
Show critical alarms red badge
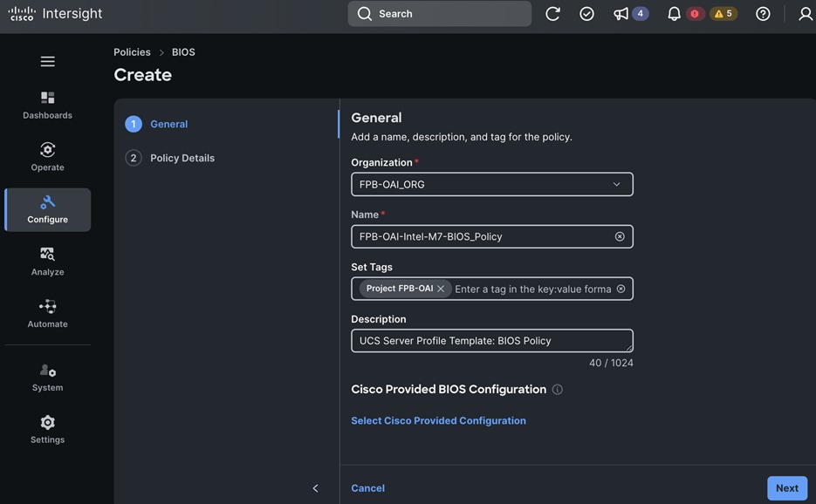(695, 14)
